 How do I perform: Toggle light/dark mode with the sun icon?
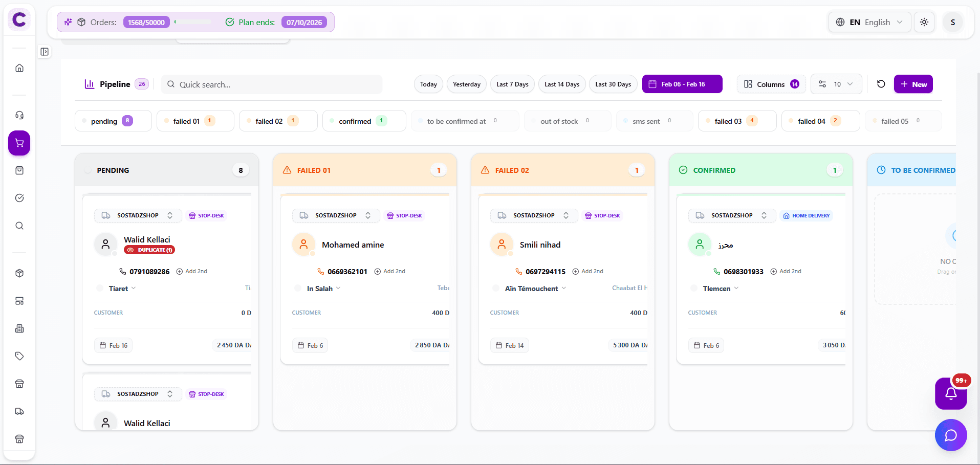click(924, 22)
